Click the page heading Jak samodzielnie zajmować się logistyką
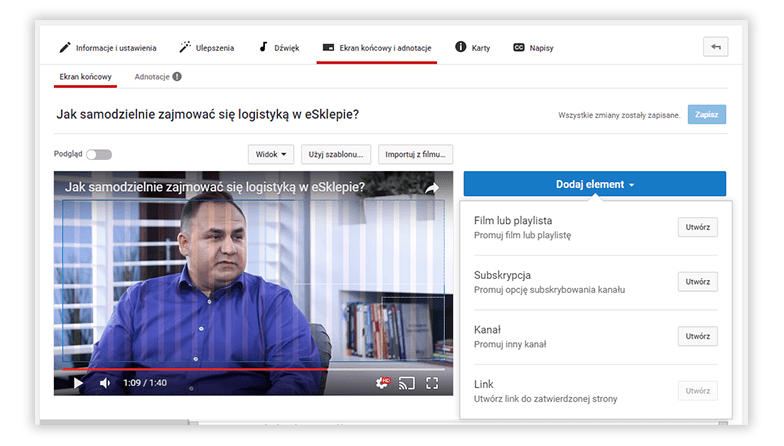Image resolution: width=784 pixels, height=446 pixels. point(208,114)
